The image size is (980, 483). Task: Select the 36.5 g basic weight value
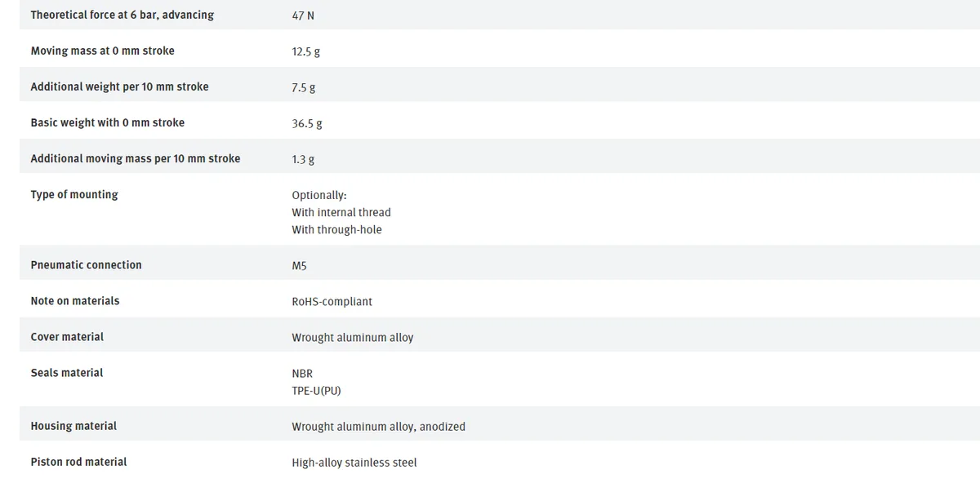[x=307, y=123]
